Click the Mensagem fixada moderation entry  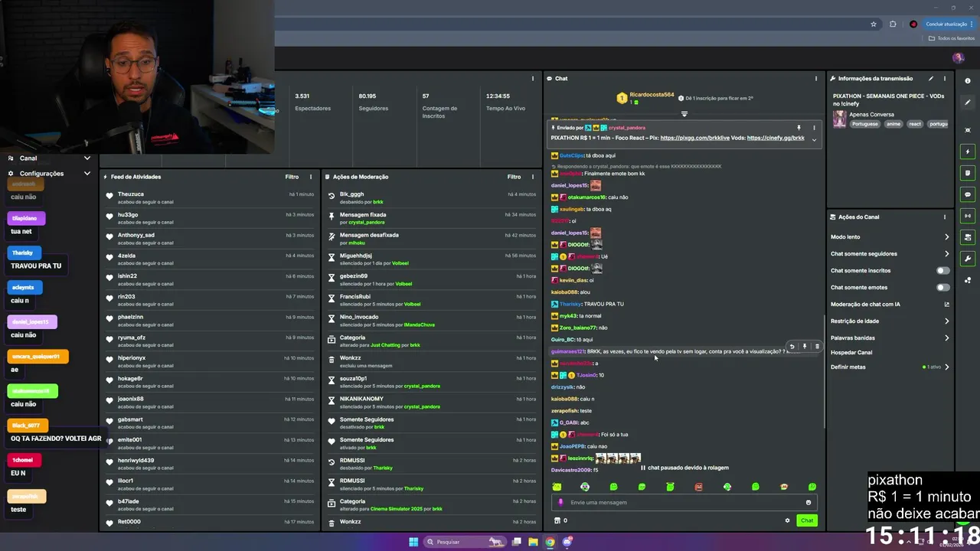pyautogui.click(x=431, y=218)
